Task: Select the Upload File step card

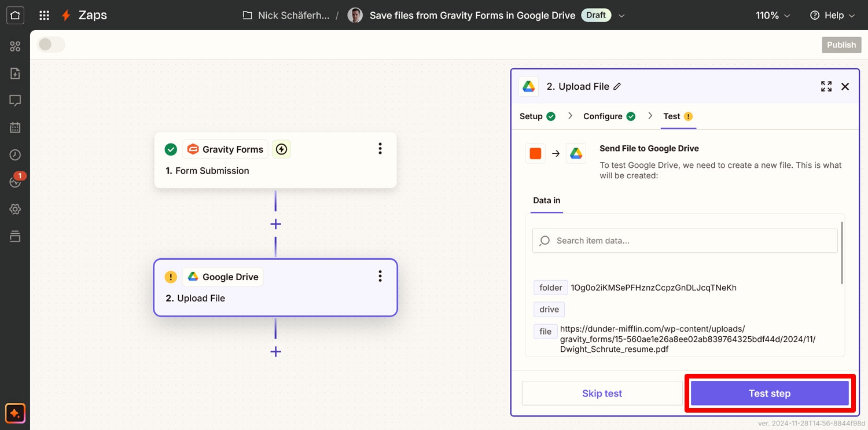Action: coord(275,288)
